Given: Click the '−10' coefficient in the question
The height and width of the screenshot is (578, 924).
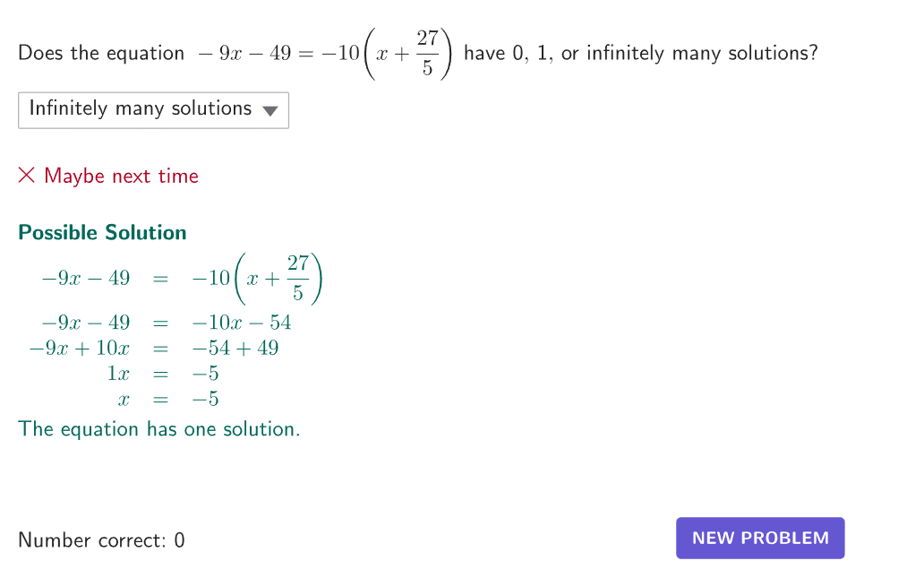Looking at the screenshot, I should pyautogui.click(x=340, y=53).
